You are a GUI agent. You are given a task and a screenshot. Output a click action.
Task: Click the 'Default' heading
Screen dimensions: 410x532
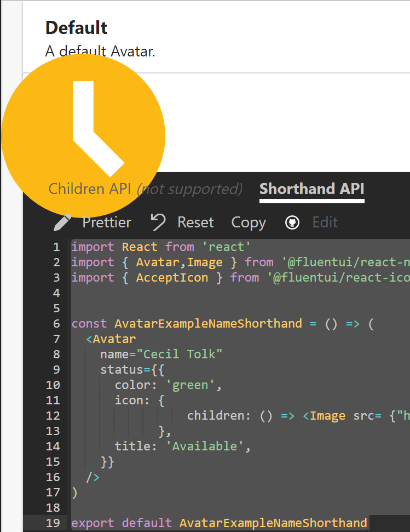coord(76,27)
